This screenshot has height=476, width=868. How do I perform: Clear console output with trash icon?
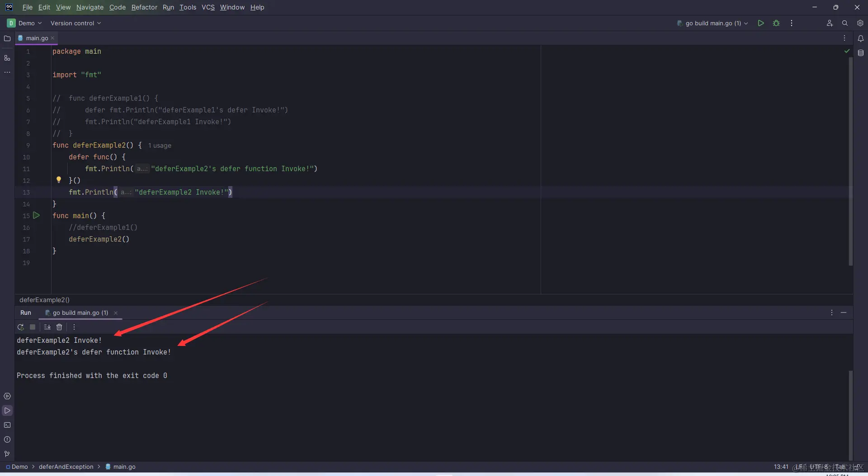(x=59, y=327)
